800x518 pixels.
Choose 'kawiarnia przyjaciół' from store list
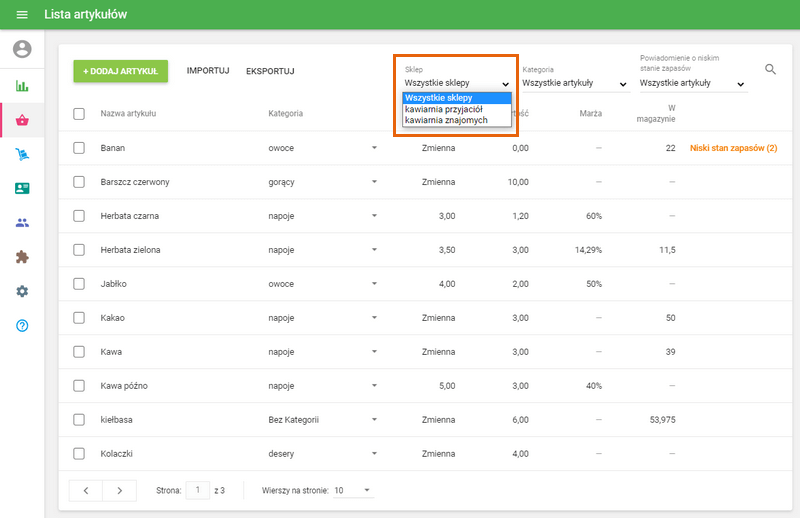pyautogui.click(x=444, y=109)
